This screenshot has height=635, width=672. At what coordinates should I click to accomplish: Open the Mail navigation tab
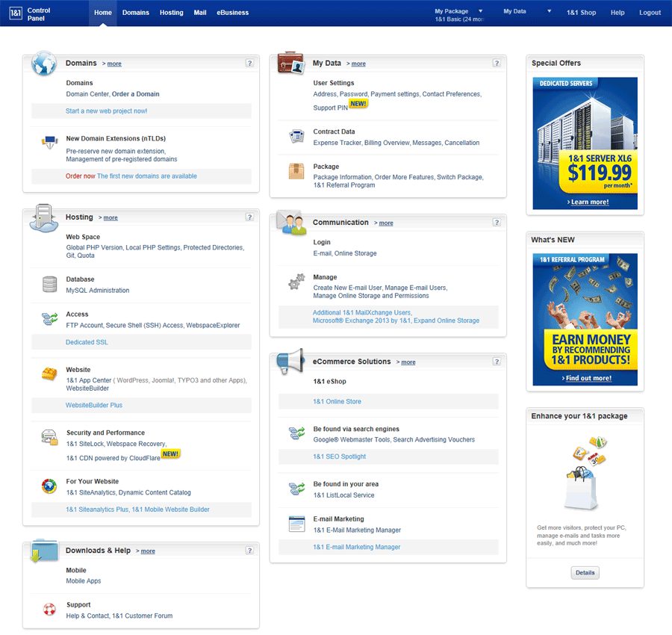[199, 13]
